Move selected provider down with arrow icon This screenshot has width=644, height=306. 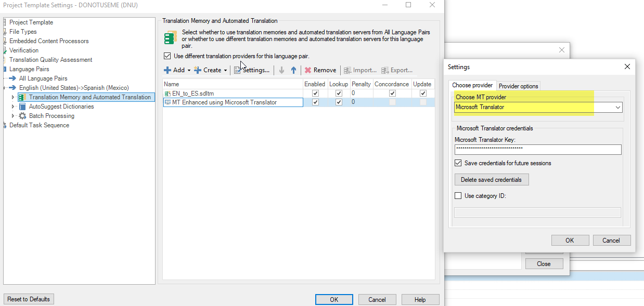pyautogui.click(x=282, y=70)
